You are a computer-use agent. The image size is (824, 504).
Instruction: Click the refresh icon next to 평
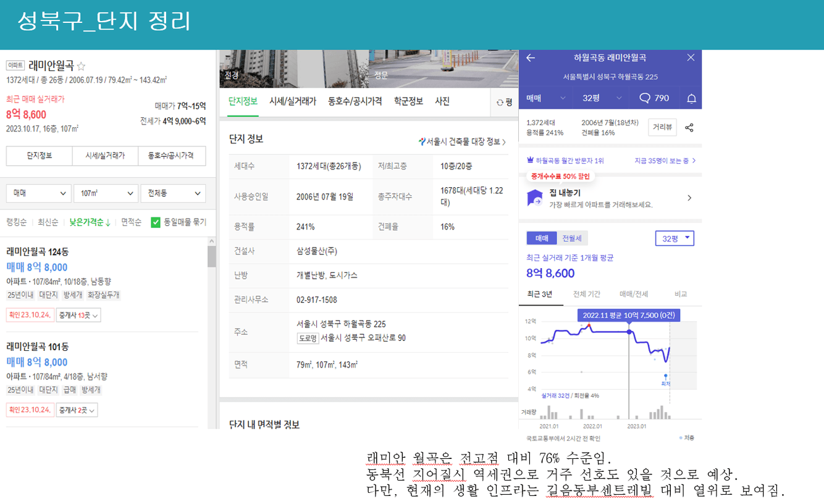click(500, 103)
